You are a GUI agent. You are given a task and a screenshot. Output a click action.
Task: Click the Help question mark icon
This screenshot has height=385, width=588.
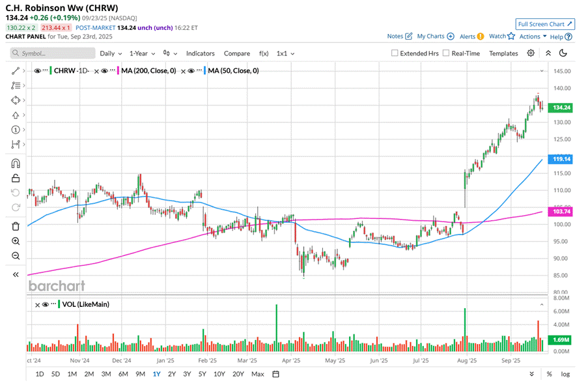click(568, 36)
